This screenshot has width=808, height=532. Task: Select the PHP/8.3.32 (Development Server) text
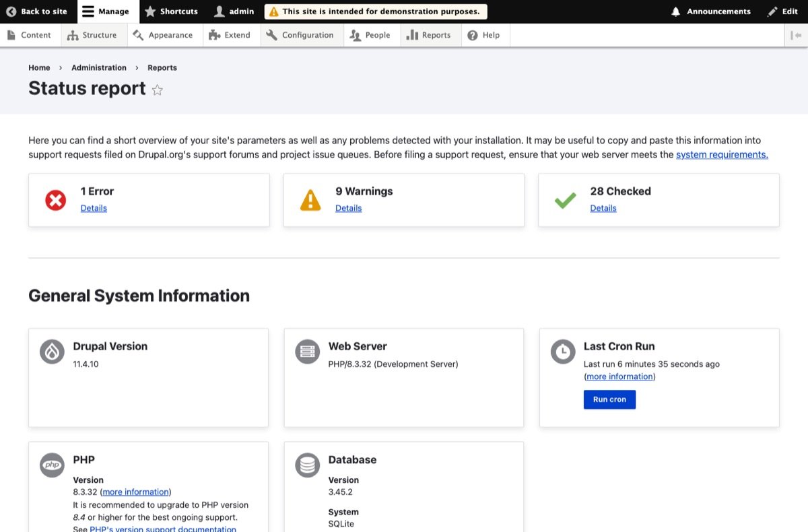pos(393,364)
